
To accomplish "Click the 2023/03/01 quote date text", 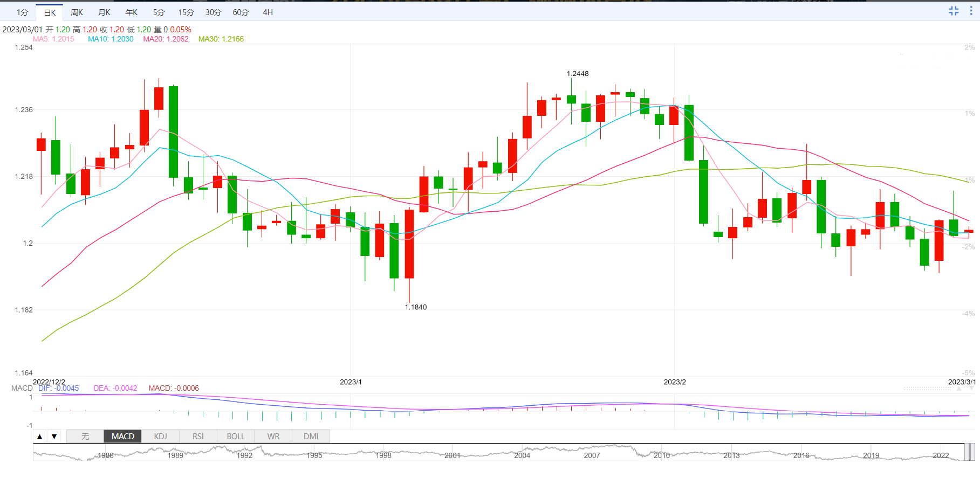I will click(x=22, y=30).
